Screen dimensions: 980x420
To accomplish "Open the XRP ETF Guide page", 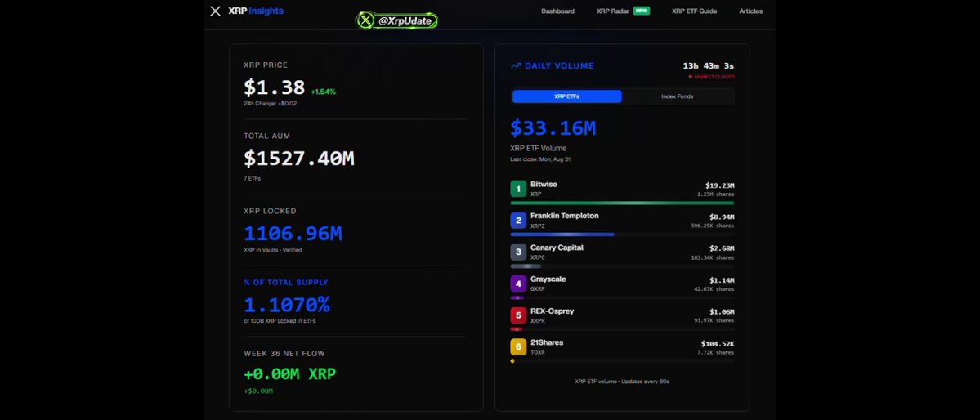I will pos(695,11).
